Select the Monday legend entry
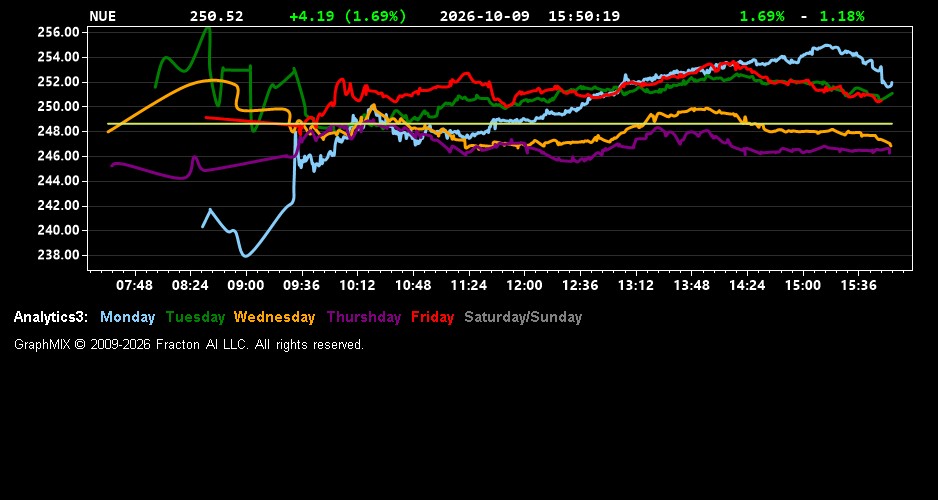Image resolution: width=938 pixels, height=500 pixels. coord(127,317)
